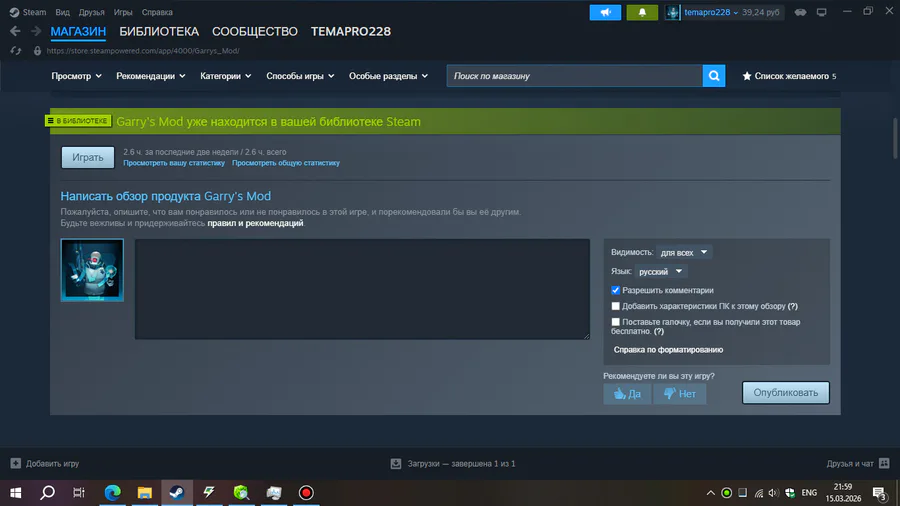Open the volume control in the tray
Image resolution: width=900 pixels, height=506 pixels.
click(774, 493)
